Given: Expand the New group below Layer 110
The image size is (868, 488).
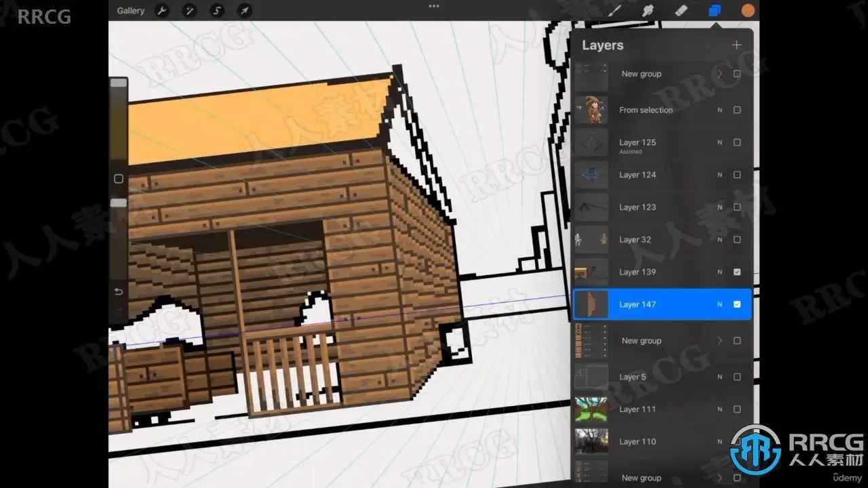Looking at the screenshot, I should (x=719, y=478).
